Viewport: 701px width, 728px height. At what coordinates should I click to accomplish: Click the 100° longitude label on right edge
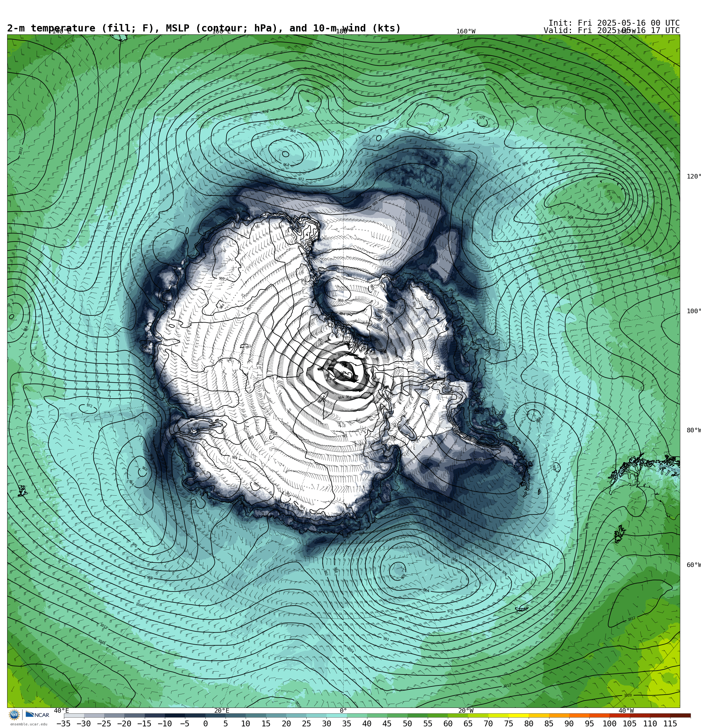(694, 311)
